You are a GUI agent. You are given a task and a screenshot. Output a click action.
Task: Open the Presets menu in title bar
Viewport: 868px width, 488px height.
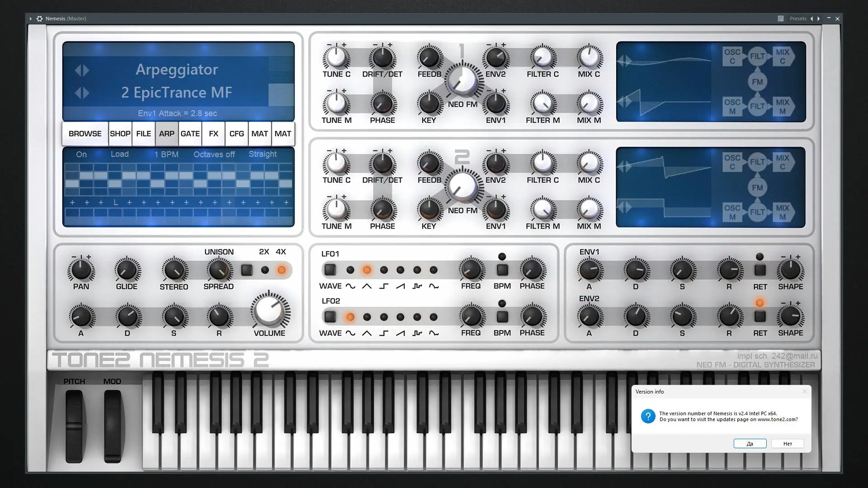[x=797, y=19]
